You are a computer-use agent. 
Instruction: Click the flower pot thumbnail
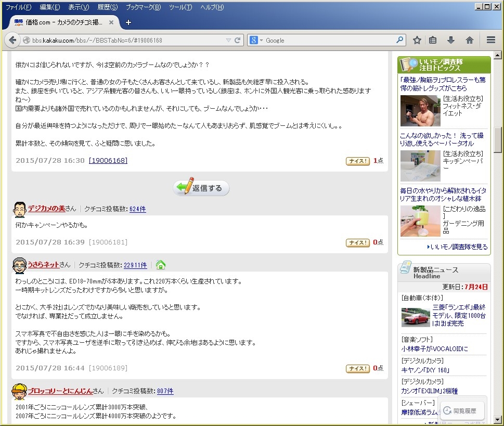tap(420, 221)
